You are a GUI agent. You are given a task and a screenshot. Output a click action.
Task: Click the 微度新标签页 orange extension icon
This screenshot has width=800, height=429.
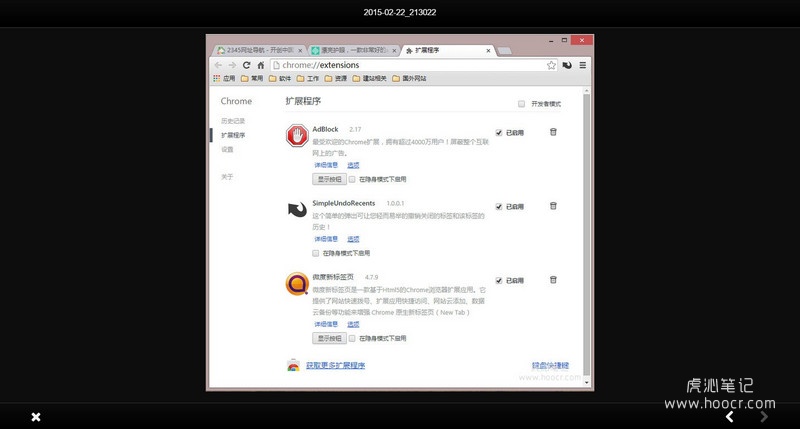[297, 284]
